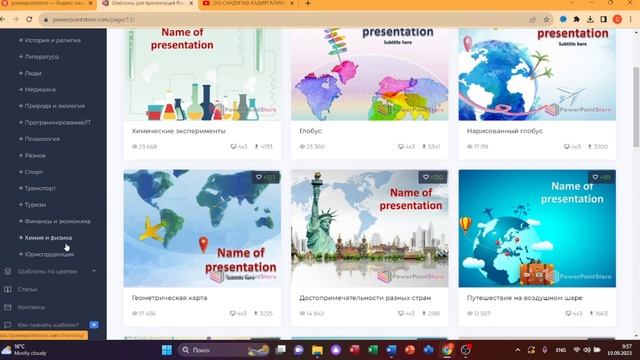Open the История и религия category
The width and height of the screenshot is (640, 360).
[53, 40]
